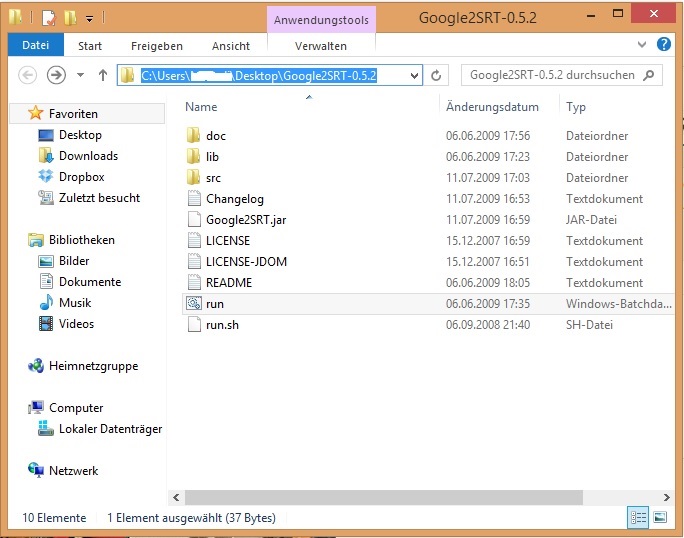Viewport: 684px width, 538px height.
Task: Open the quick access toolbar dropdown
Action: coord(89,18)
